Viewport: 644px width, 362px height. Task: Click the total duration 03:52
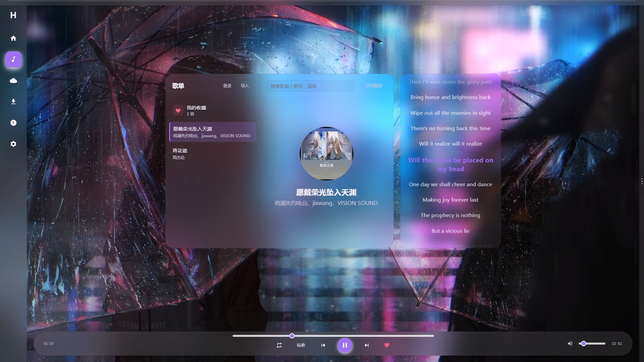tap(617, 343)
